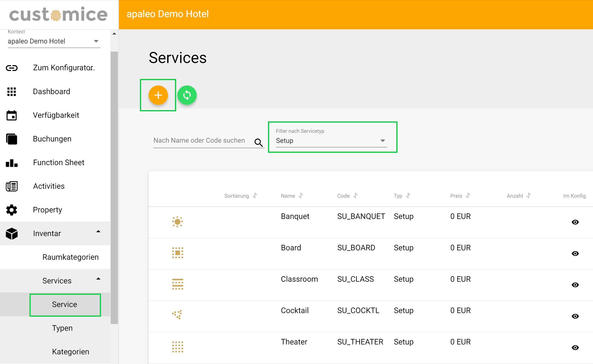Image resolution: width=593 pixels, height=364 pixels.
Task: Collapse the Services submenu
Action: pos(98,279)
